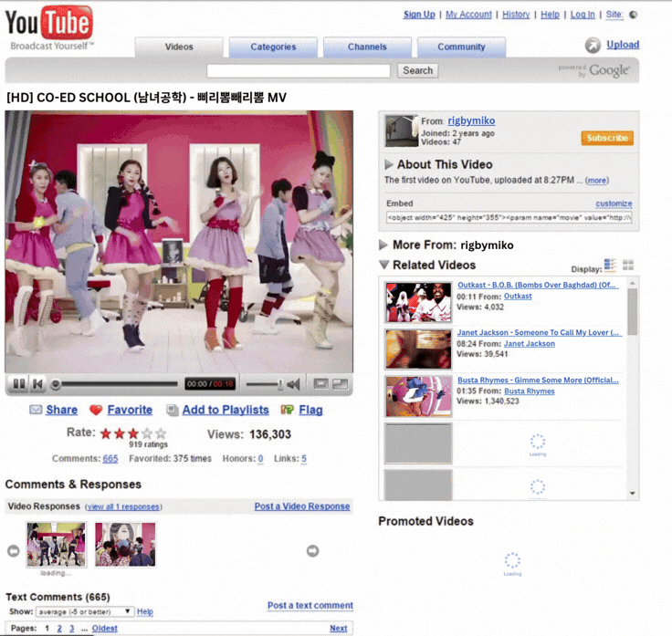
Task: Pause the video with the pause button
Action: [x=19, y=384]
